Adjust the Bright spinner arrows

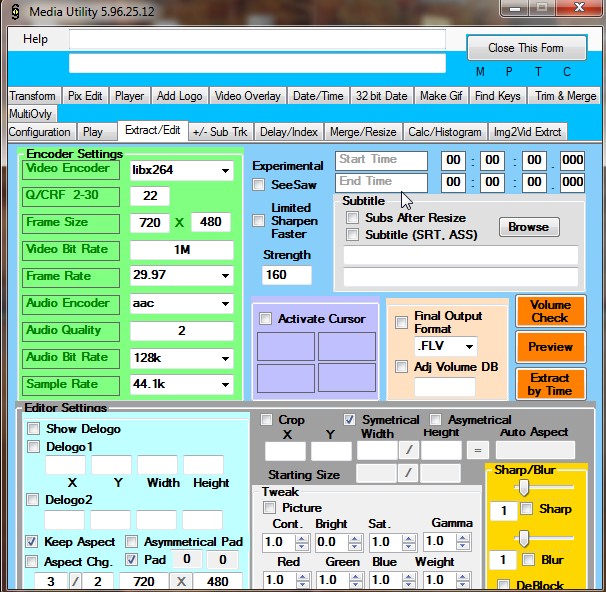pos(355,543)
